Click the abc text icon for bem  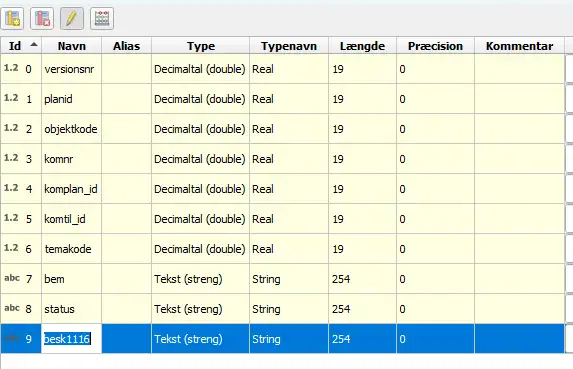point(12,278)
